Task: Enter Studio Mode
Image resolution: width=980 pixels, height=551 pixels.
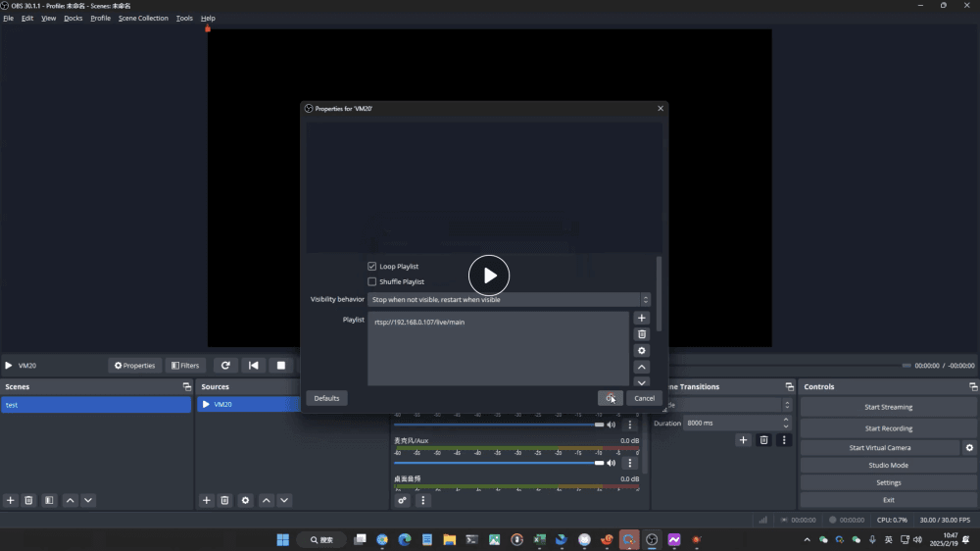Action: (x=888, y=466)
